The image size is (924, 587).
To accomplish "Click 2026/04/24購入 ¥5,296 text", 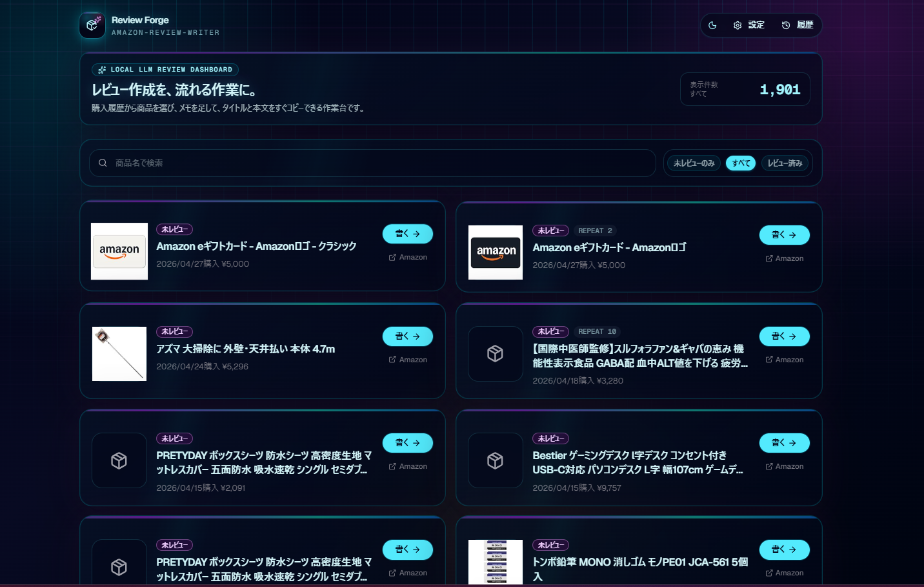I will 202,366.
